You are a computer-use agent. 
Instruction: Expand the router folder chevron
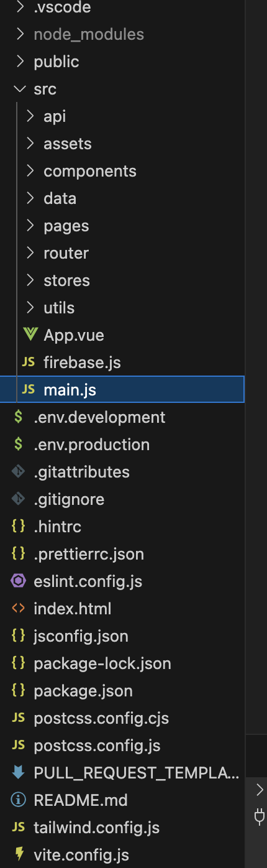30,253
